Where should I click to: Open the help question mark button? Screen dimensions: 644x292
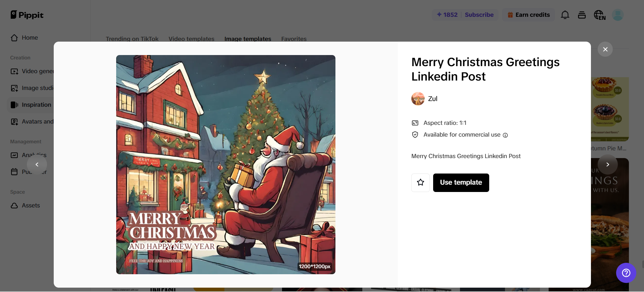(626, 273)
